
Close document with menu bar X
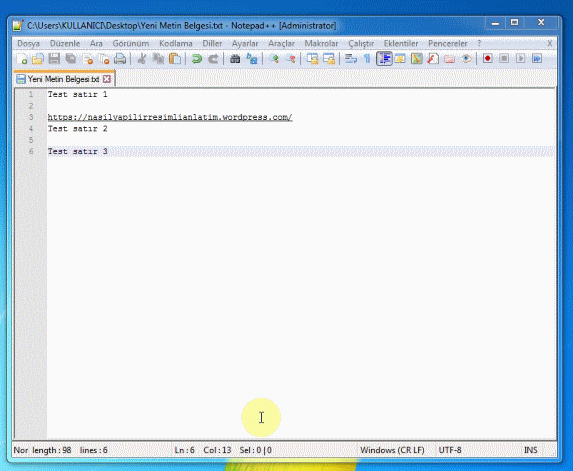coord(549,43)
